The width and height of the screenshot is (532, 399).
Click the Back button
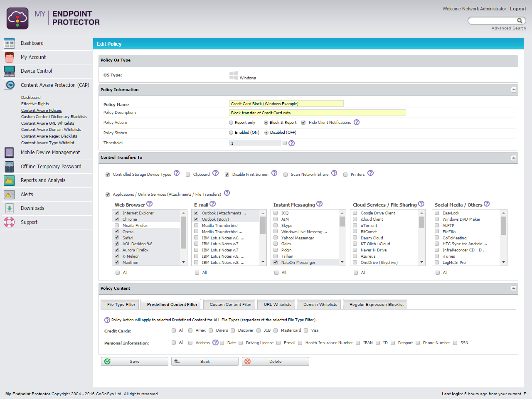pos(205,362)
